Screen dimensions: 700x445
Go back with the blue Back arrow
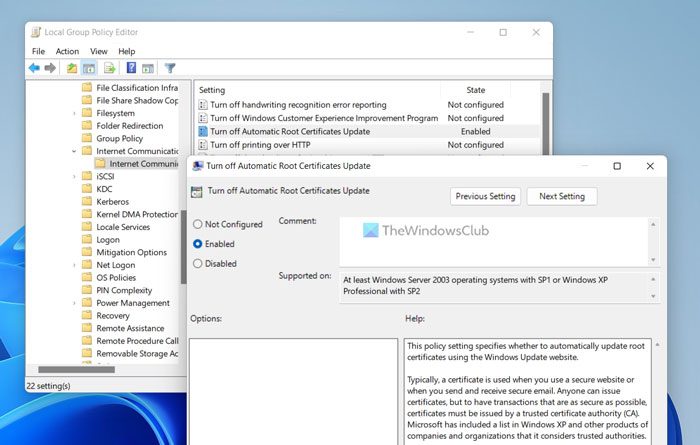click(x=34, y=68)
